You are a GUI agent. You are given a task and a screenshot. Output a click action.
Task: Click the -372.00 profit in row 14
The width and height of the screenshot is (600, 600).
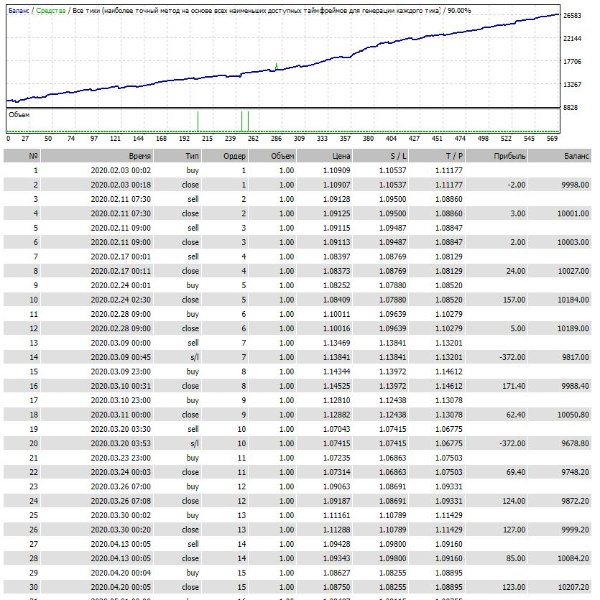(512, 357)
